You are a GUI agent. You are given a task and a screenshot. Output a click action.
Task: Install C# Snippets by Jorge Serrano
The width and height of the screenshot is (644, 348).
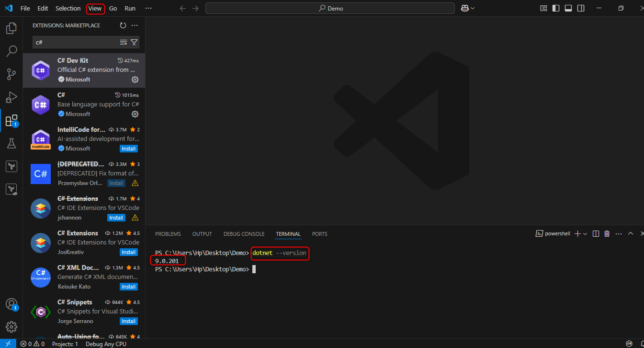pyautogui.click(x=128, y=321)
